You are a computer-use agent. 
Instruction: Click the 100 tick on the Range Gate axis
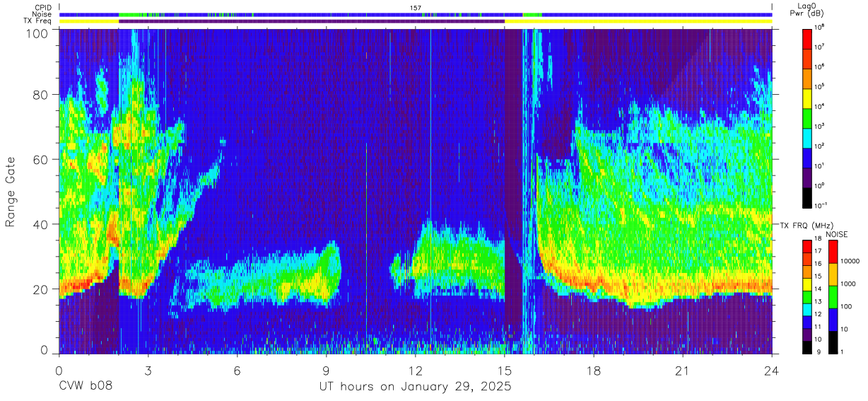click(x=37, y=33)
